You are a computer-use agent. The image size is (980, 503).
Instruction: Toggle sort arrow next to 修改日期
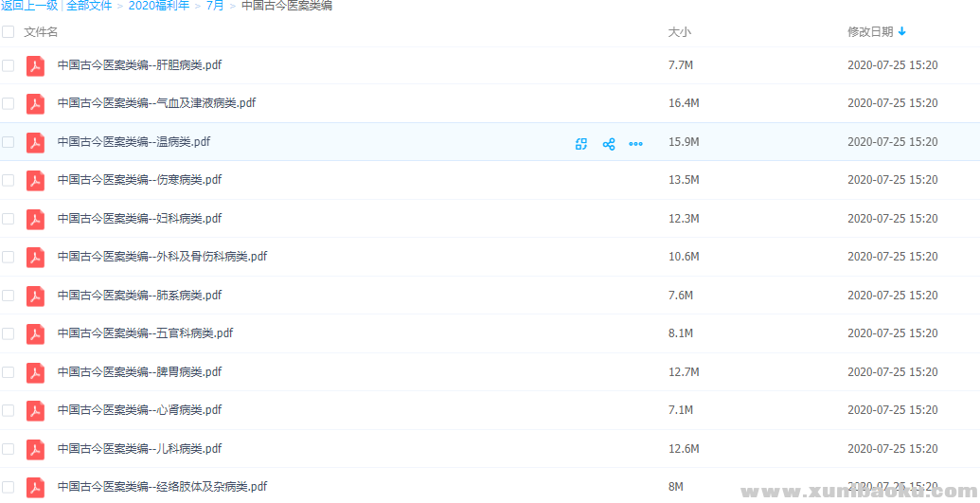pos(902,31)
